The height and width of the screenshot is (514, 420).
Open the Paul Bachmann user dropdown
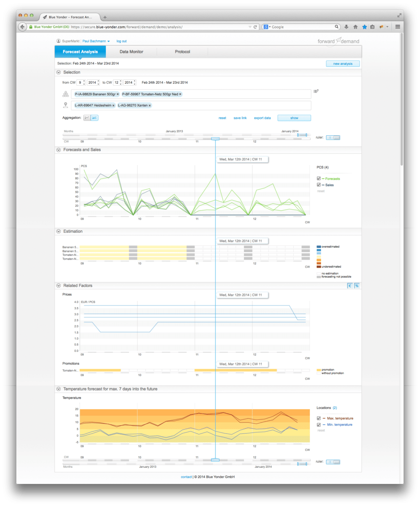[96, 41]
